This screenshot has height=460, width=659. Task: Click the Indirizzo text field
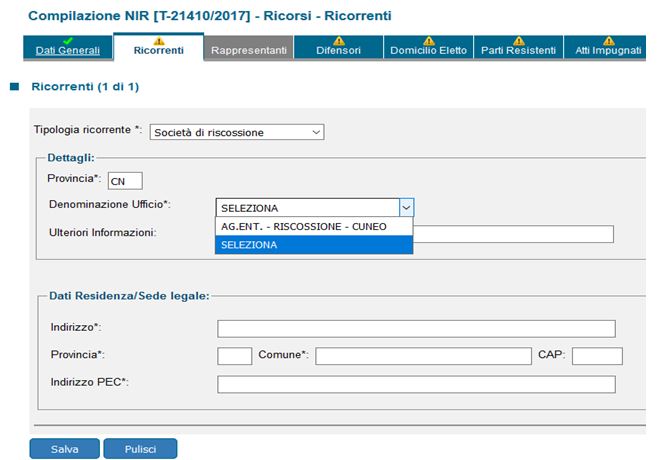pos(416,329)
